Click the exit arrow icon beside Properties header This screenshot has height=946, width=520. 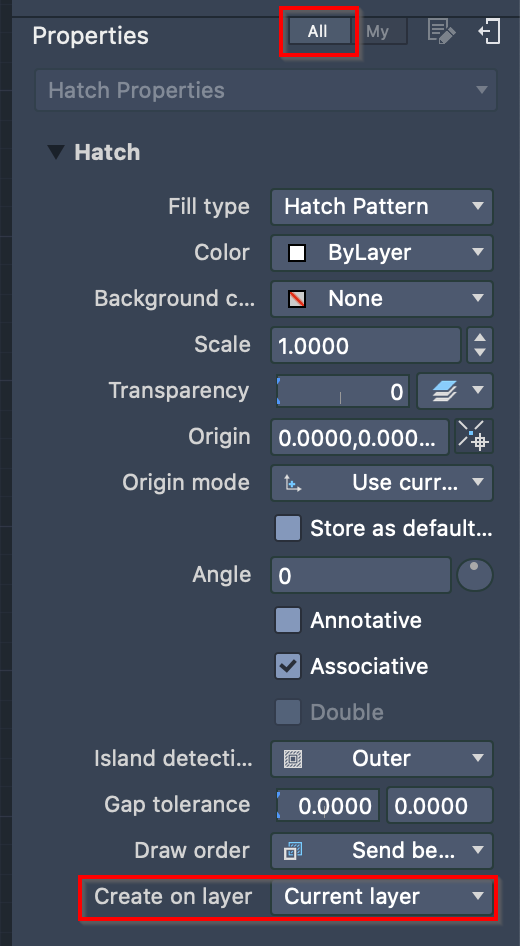[x=489, y=31]
